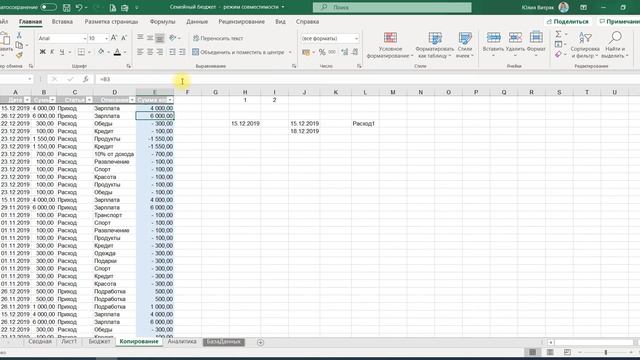
Task: Click the Font Color A icon
Action: pos(118,52)
